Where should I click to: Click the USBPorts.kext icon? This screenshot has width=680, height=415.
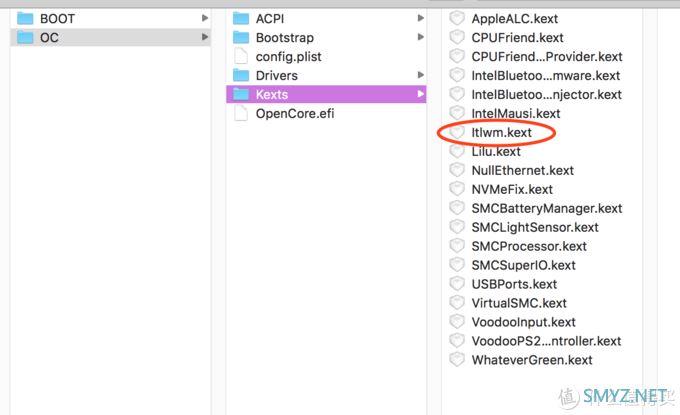(x=457, y=284)
